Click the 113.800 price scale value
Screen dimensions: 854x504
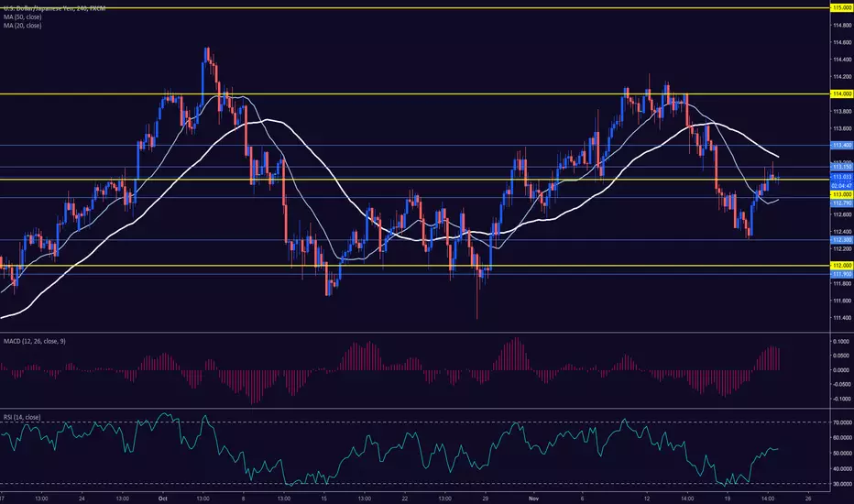point(841,112)
